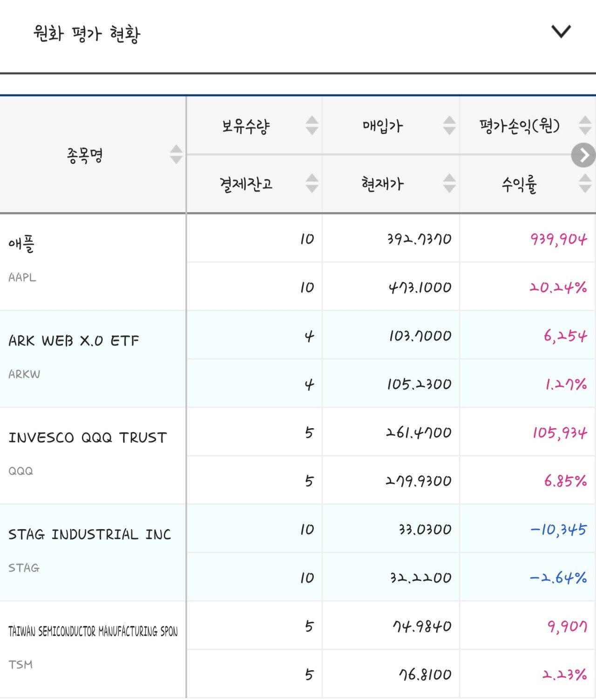Click QQQ return rate 6.85%
The height and width of the screenshot is (700, 596).
(x=565, y=481)
